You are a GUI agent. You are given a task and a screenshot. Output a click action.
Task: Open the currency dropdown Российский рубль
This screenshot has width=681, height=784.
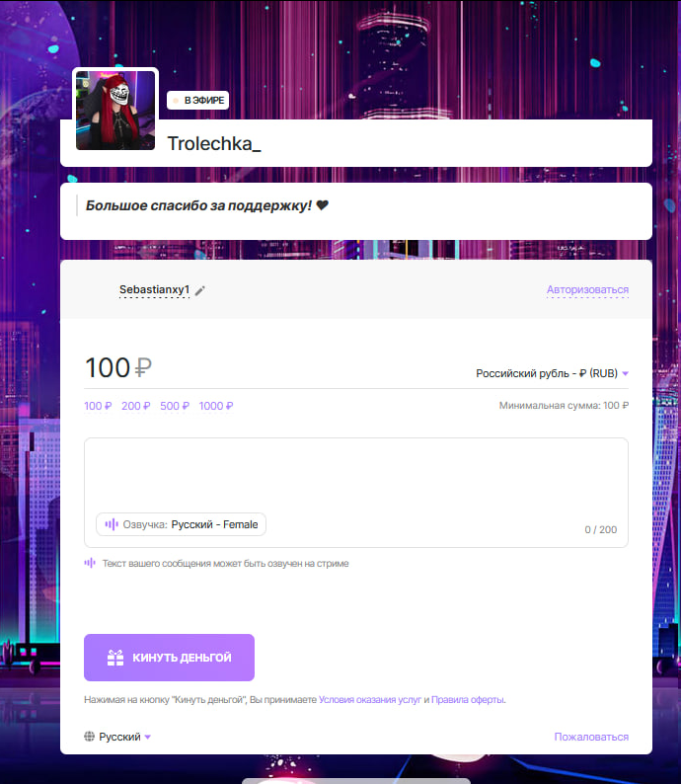(552, 373)
